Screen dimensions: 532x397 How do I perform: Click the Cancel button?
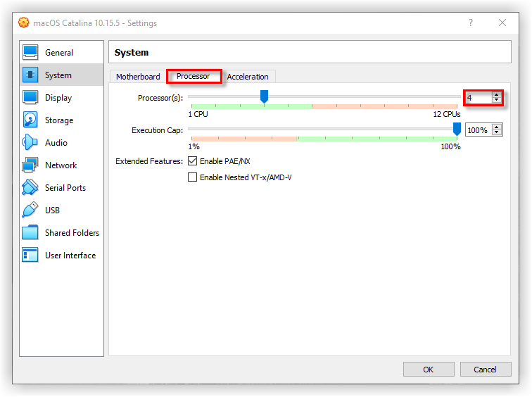click(x=485, y=369)
